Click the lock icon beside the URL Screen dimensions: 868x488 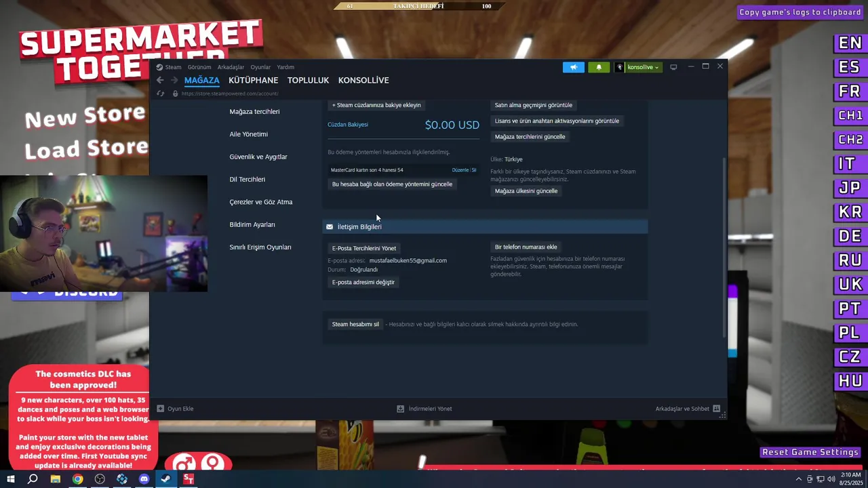[x=175, y=94]
